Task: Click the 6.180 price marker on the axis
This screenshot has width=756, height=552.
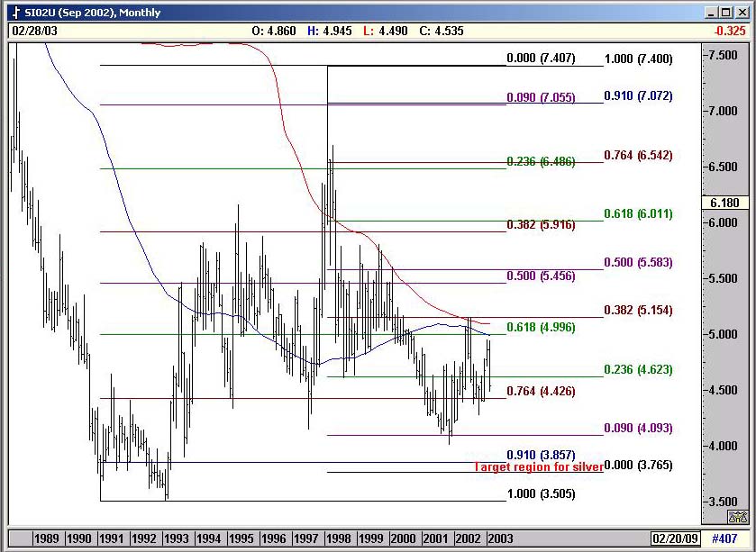Action: click(724, 203)
